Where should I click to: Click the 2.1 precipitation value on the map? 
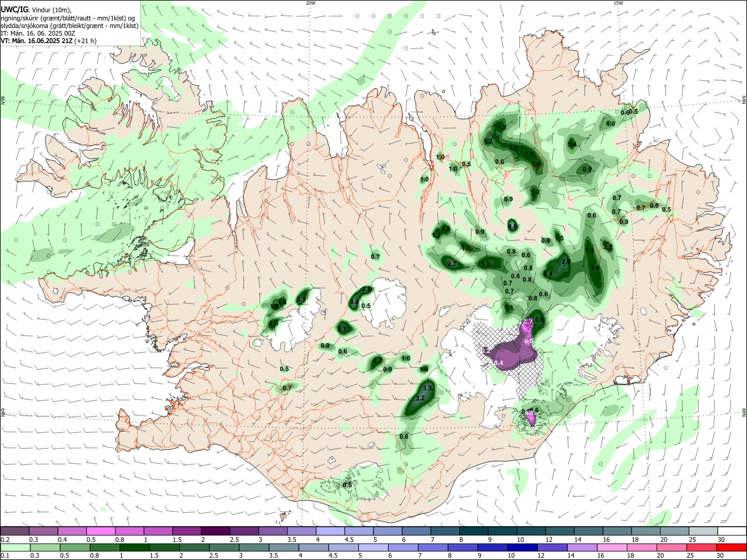click(x=343, y=330)
